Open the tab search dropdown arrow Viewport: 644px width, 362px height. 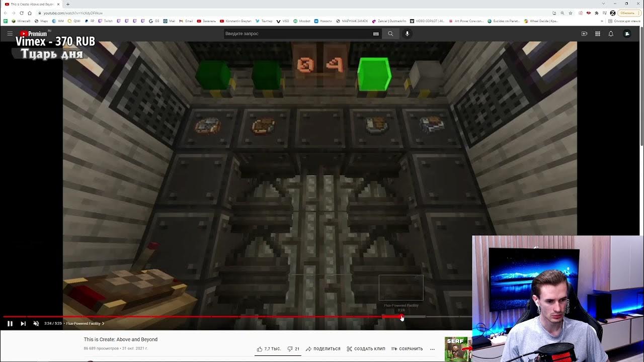[603, 4]
